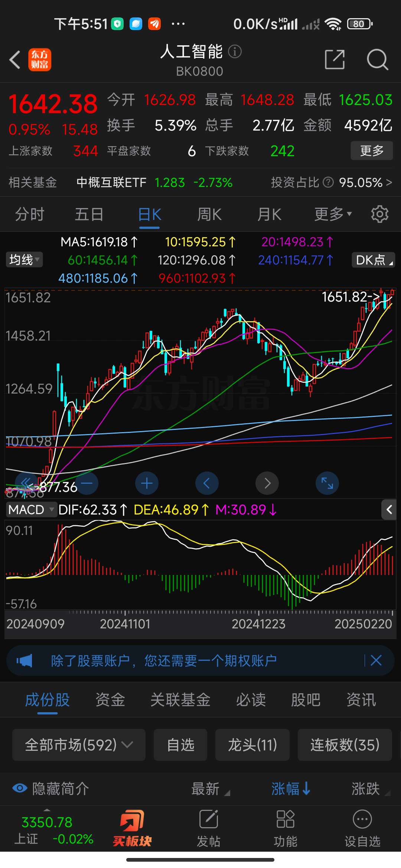Screen dimensions: 401x868
Task: Move chart right with round arrow button
Action: tap(267, 483)
